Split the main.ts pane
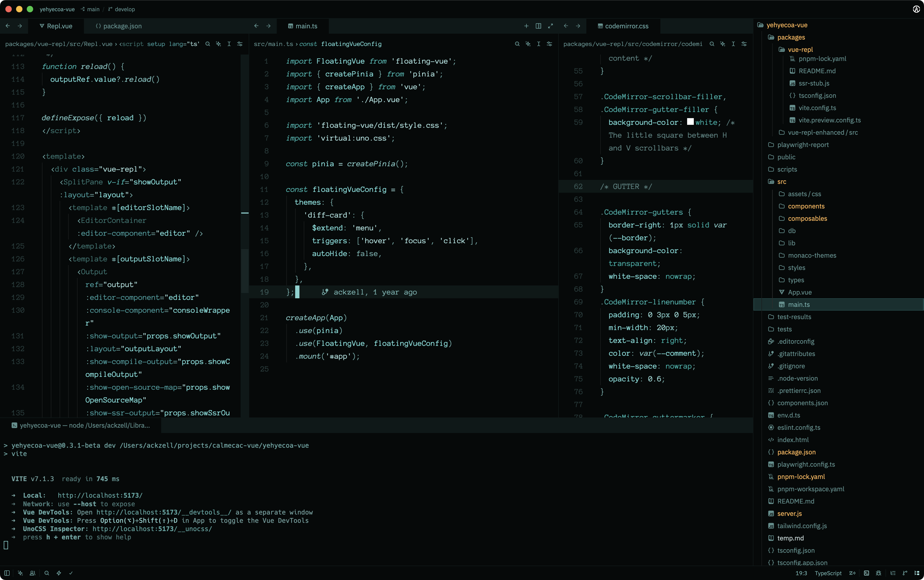The width and height of the screenshot is (924, 580). pos(538,26)
